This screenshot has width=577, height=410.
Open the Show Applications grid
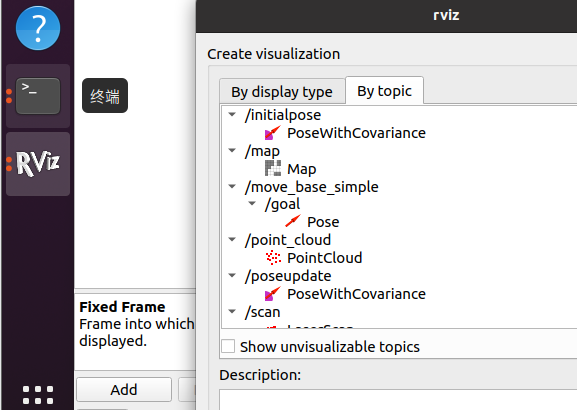point(38,395)
